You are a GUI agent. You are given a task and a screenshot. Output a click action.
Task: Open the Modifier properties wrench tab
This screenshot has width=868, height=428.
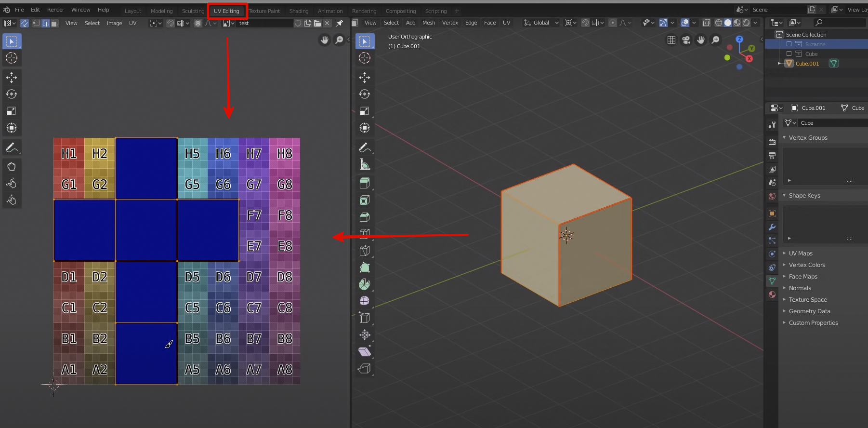(x=772, y=227)
